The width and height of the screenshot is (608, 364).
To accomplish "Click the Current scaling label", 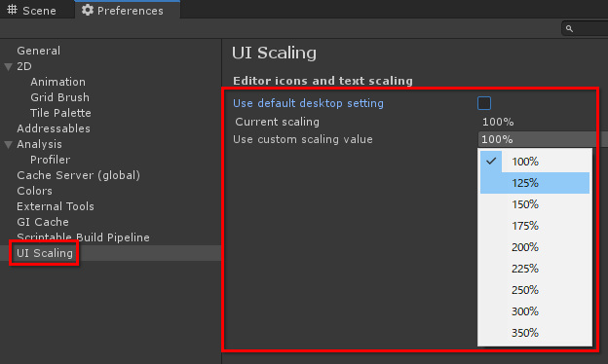I will pos(277,122).
